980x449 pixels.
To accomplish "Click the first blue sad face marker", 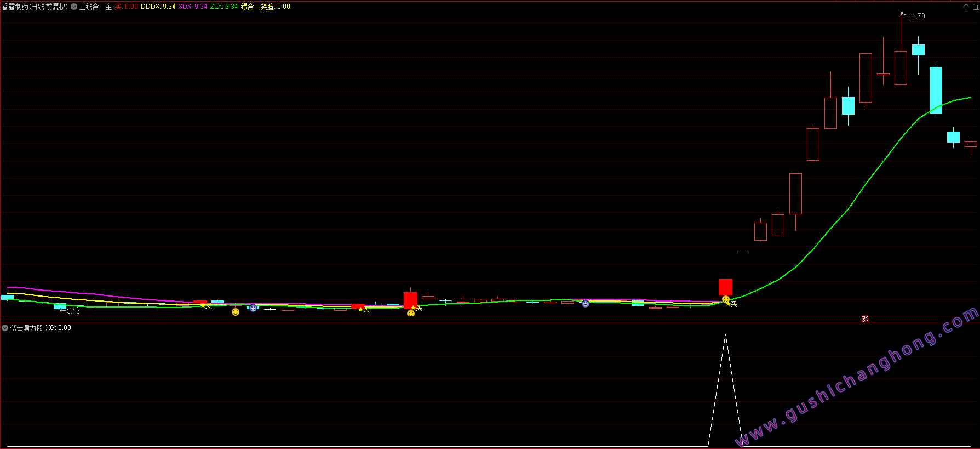I will coord(253,308).
